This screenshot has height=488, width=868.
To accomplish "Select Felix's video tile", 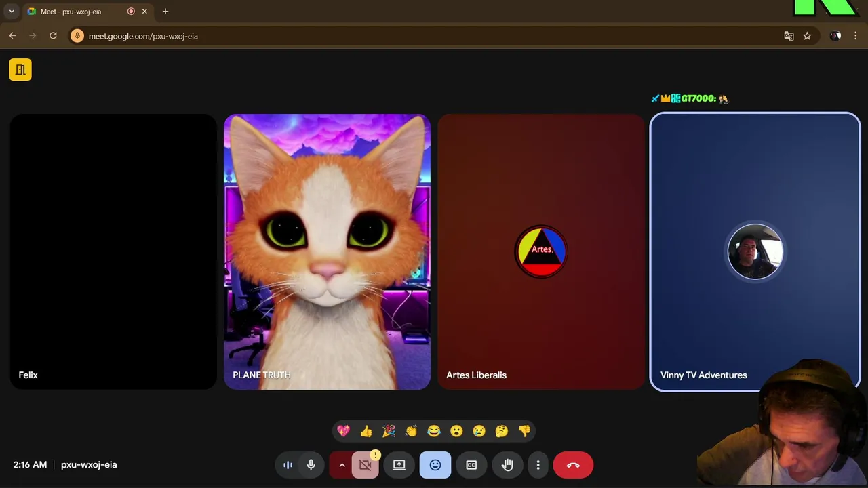I will (x=113, y=251).
